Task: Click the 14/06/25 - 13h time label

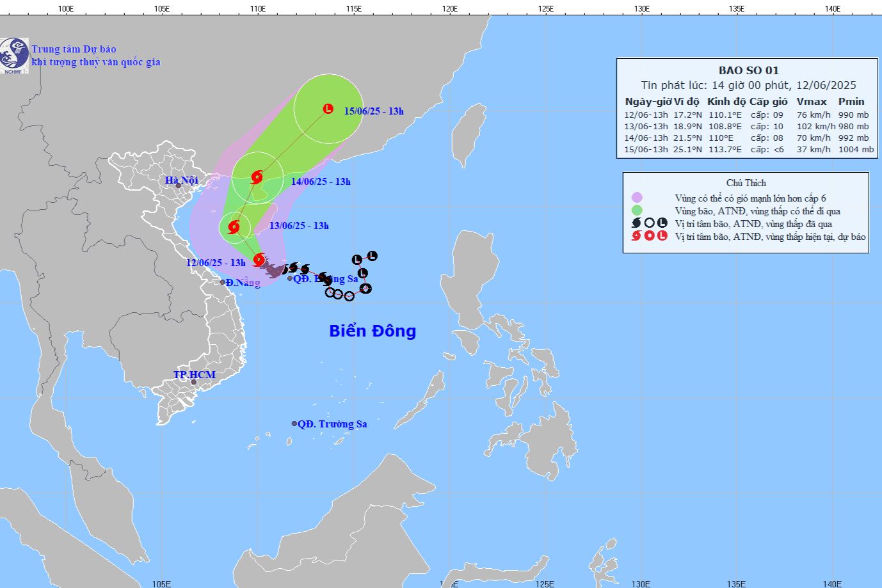Action: click(x=321, y=182)
